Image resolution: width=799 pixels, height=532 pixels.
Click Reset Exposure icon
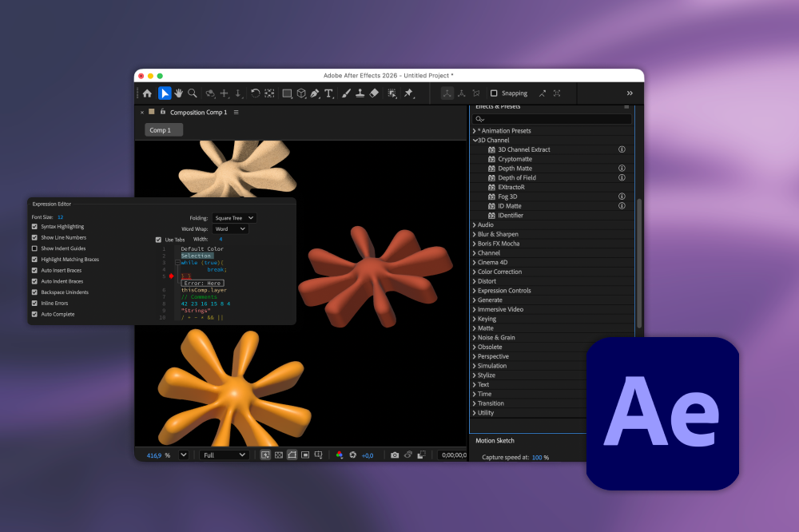point(352,455)
